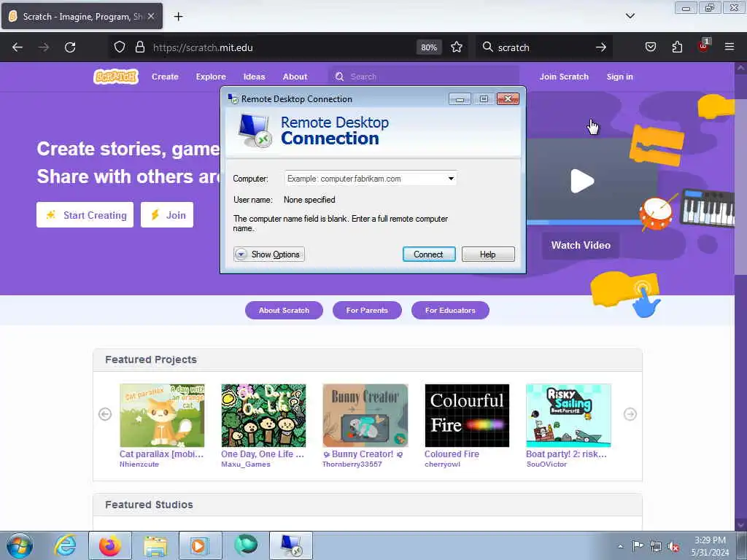The height and width of the screenshot is (560, 747).
Task: Open the Explore menu item
Action: 211,77
